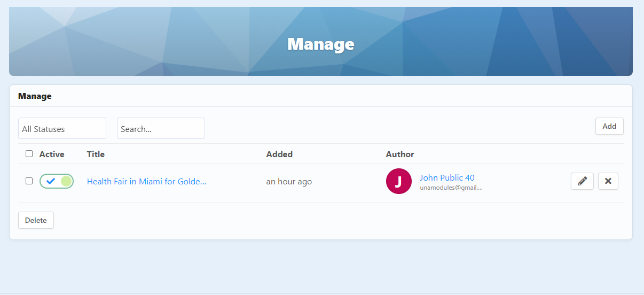Click the Title column header

coord(96,154)
